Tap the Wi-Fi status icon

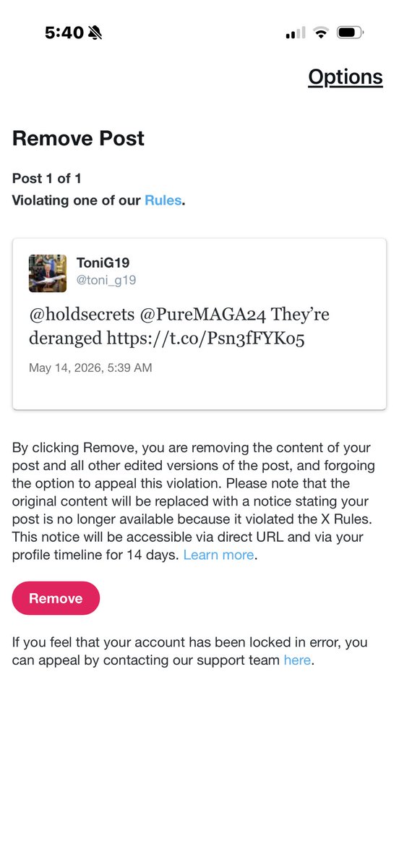tap(322, 33)
